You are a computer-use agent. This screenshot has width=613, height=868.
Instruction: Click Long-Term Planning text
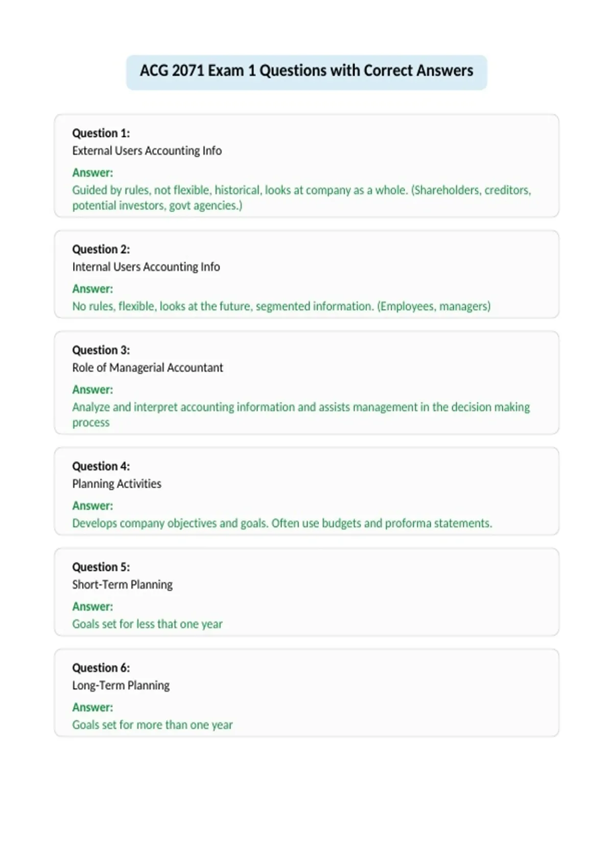pyautogui.click(x=121, y=686)
